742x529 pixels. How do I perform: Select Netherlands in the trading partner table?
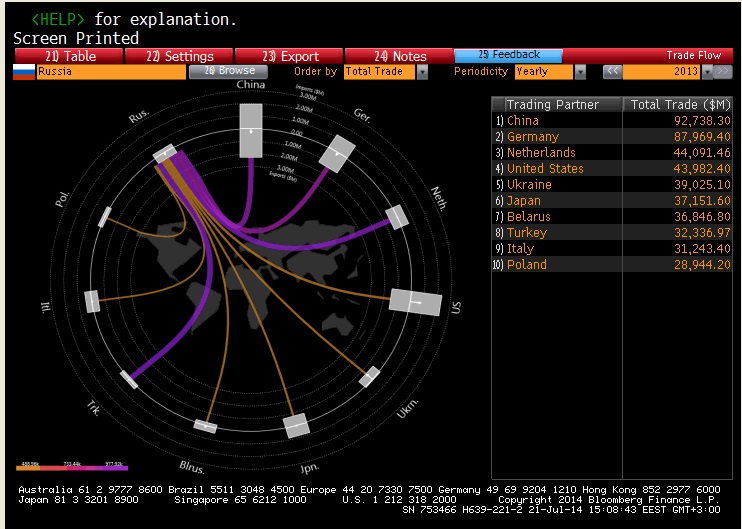pyautogui.click(x=541, y=152)
